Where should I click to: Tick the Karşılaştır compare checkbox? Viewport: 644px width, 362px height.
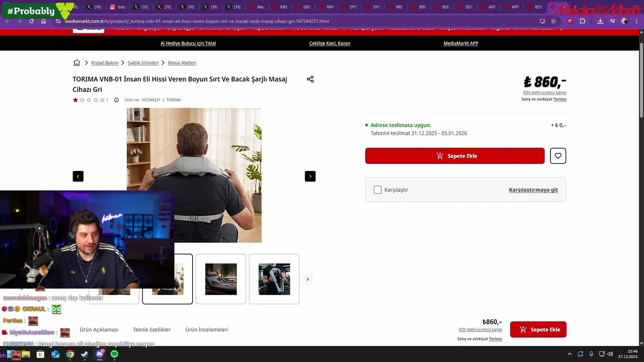coord(377,190)
